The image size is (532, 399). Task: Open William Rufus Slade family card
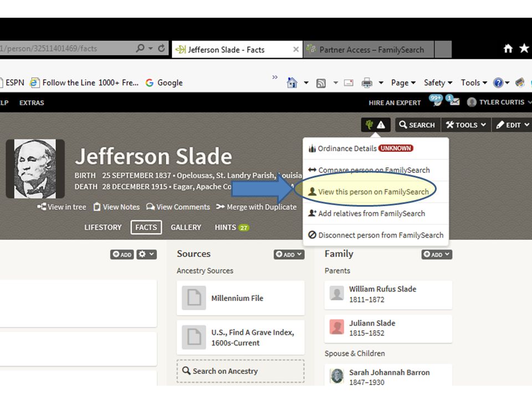pyautogui.click(x=388, y=294)
